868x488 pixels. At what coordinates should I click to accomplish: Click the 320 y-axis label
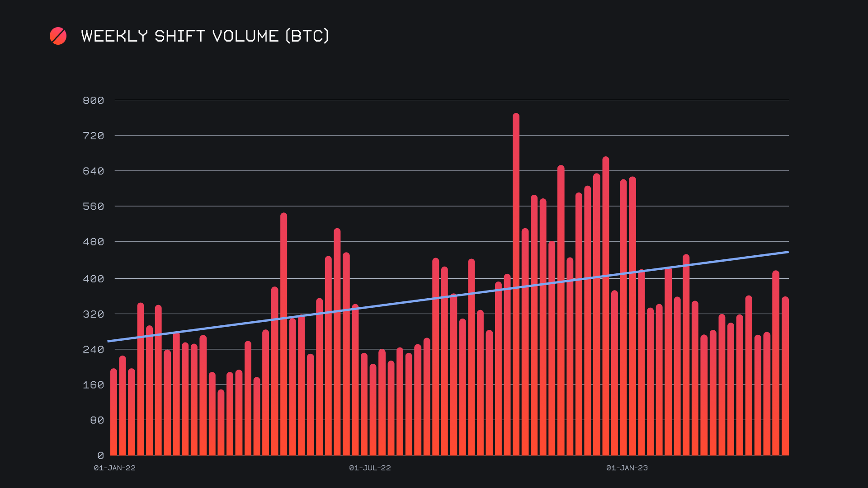pos(94,314)
